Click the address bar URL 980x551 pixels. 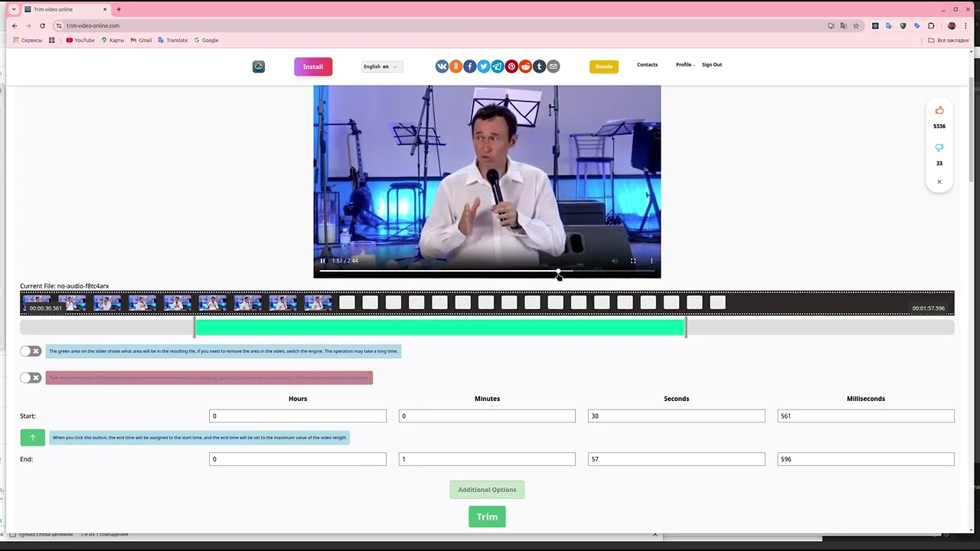93,25
